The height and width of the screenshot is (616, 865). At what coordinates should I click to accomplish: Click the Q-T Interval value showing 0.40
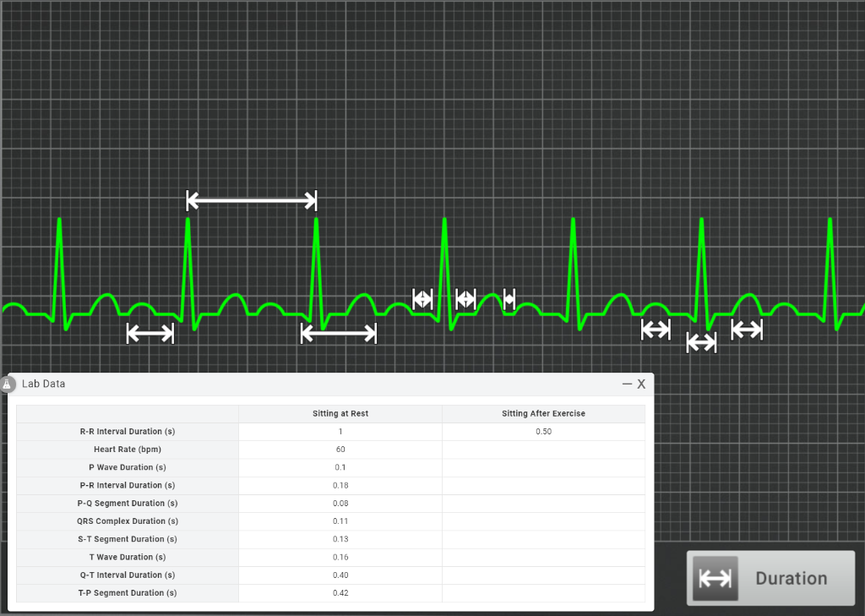tap(340, 575)
